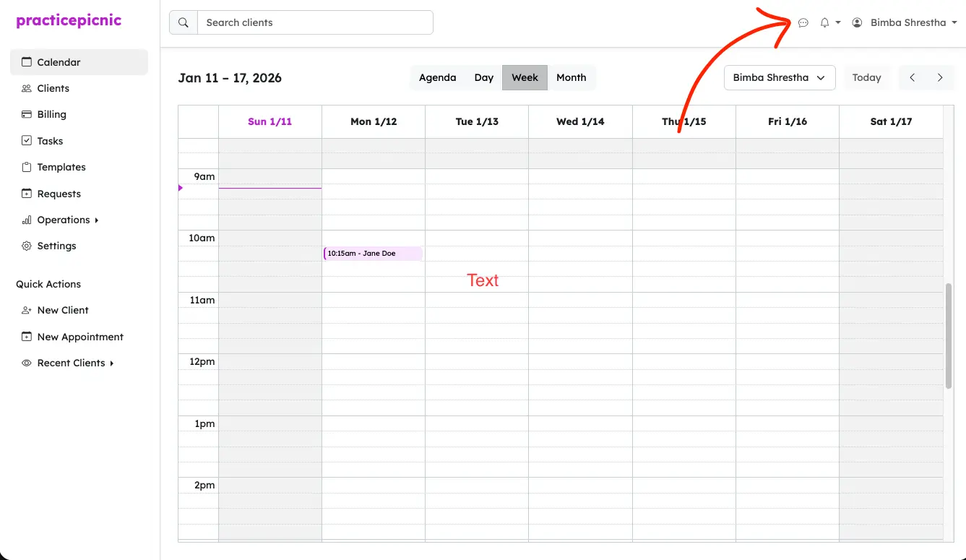Click the search magnifier icon
This screenshot has height=560, width=966.
[x=184, y=22]
